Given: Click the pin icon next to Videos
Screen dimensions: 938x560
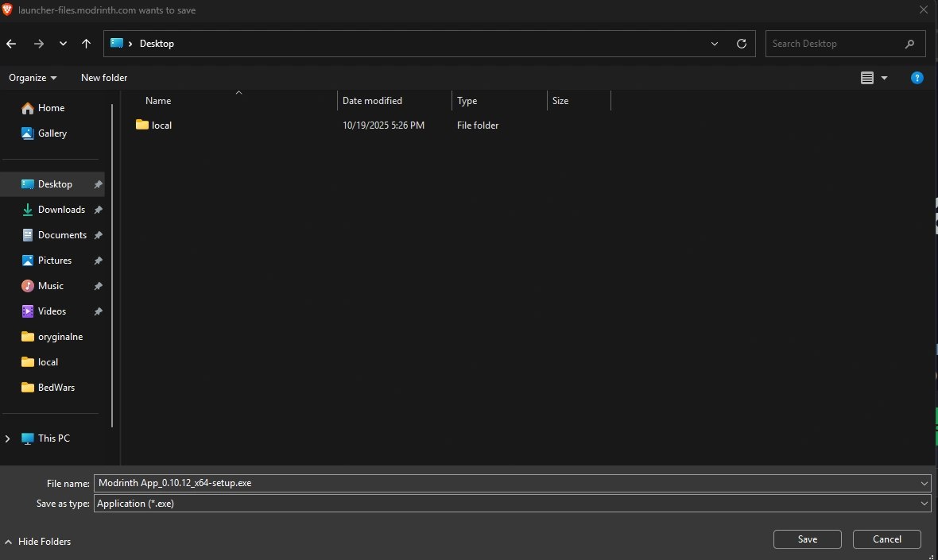Looking at the screenshot, I should click(x=98, y=311).
